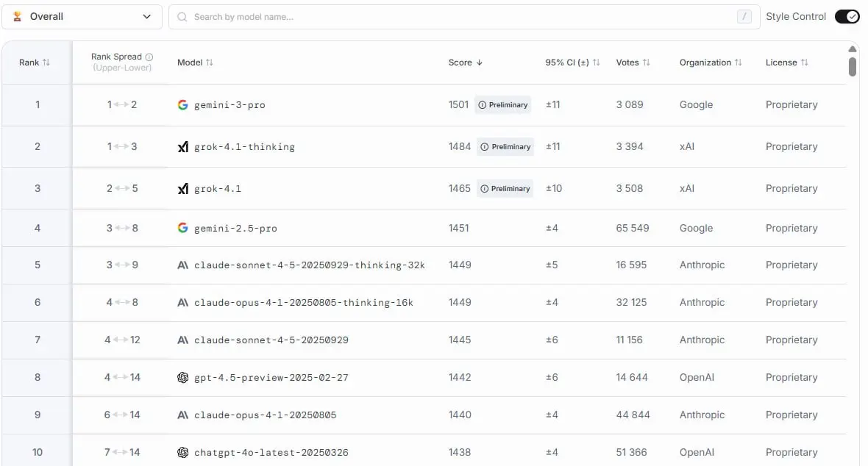Sort by License column arrows
This screenshot has height=466, width=868.
804,62
